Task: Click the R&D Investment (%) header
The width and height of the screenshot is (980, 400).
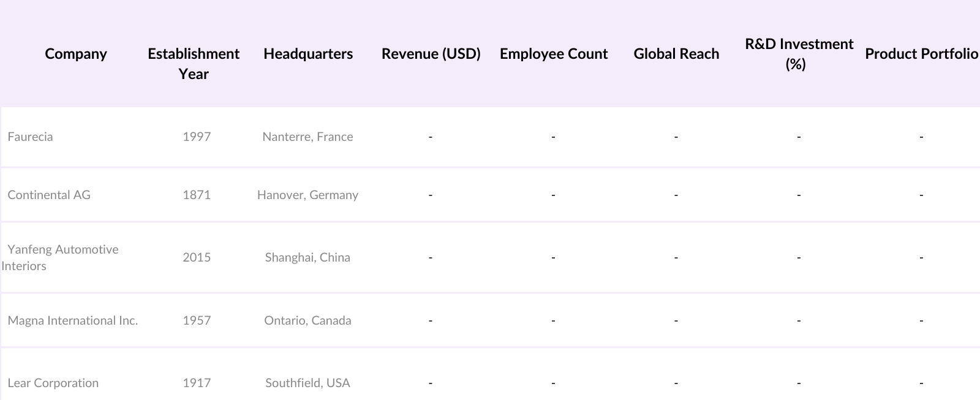Action: (x=799, y=54)
